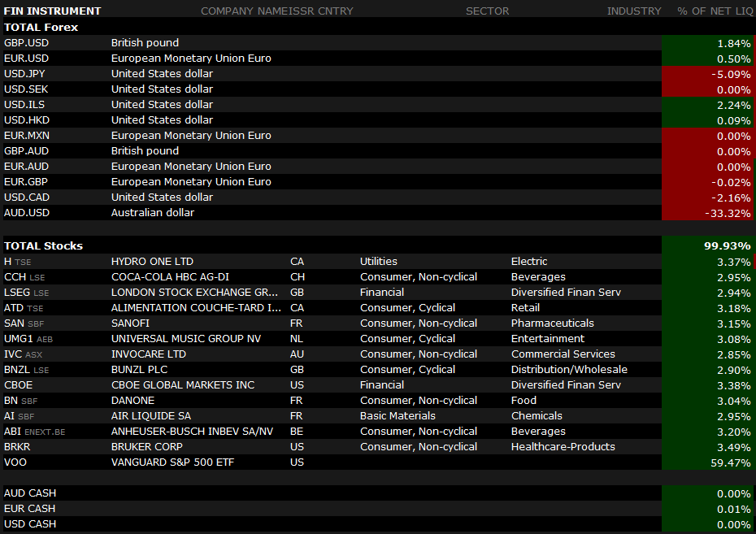Select the EUR.USD instrument

[27, 59]
